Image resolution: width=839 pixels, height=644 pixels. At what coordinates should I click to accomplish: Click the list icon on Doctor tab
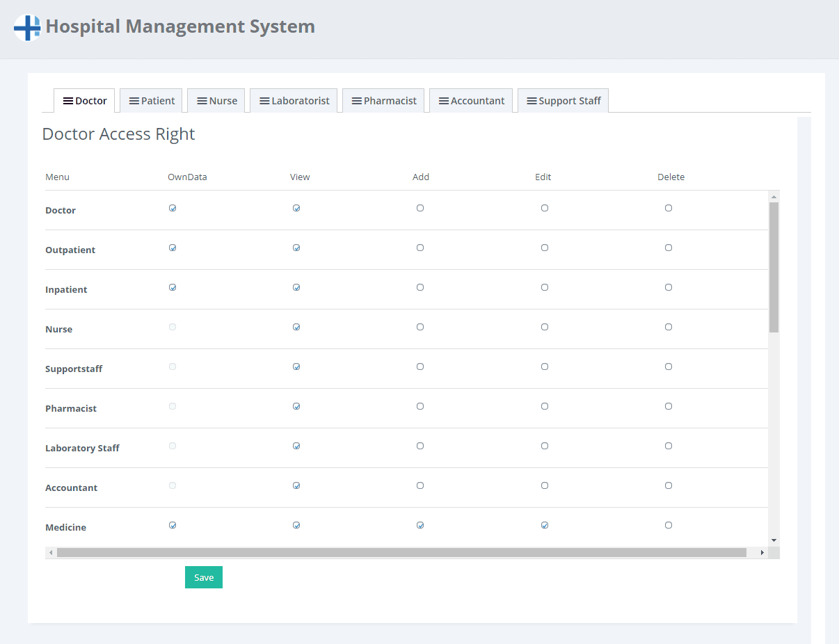tap(68, 101)
